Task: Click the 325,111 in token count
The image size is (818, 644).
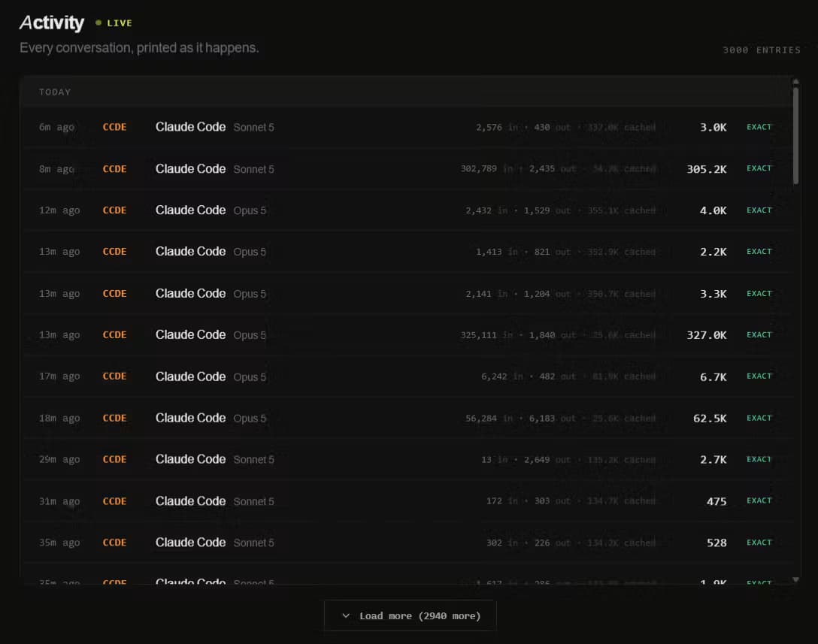Action: click(486, 335)
